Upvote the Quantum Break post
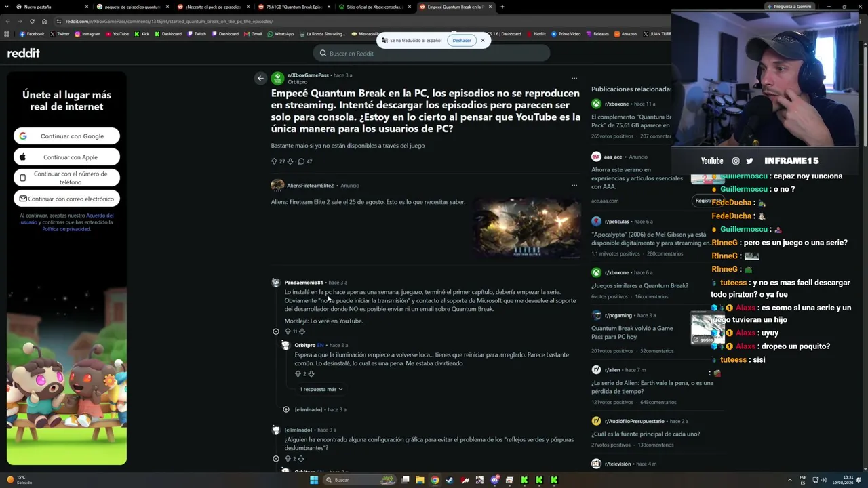The height and width of the screenshot is (488, 868). tap(274, 161)
